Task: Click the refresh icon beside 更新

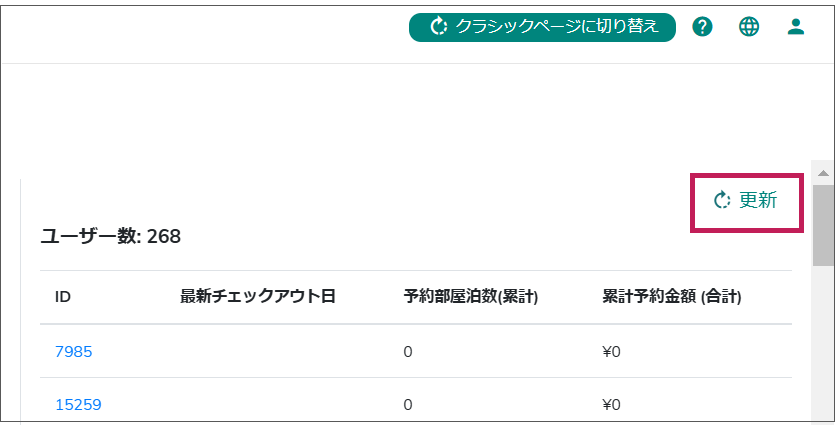Action: click(723, 200)
